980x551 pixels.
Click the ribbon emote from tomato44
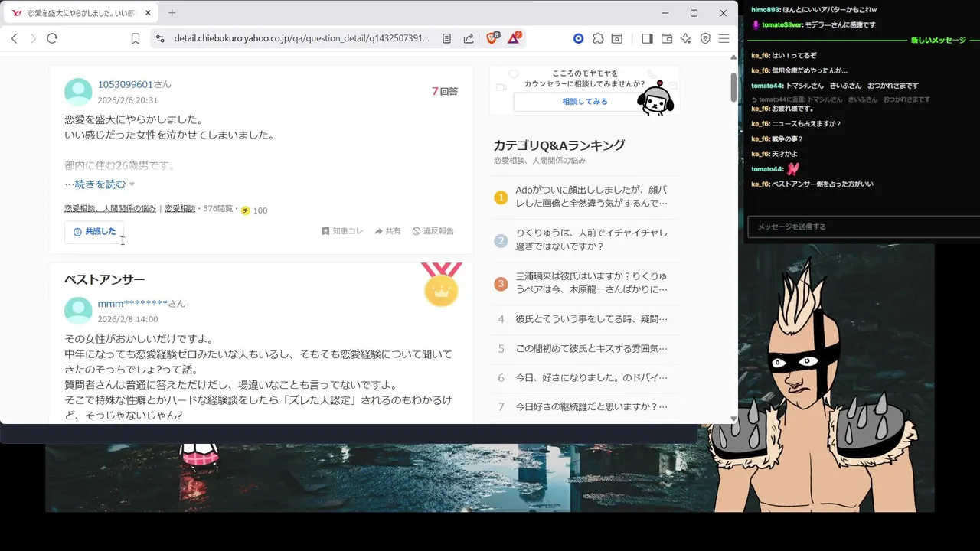tap(793, 169)
